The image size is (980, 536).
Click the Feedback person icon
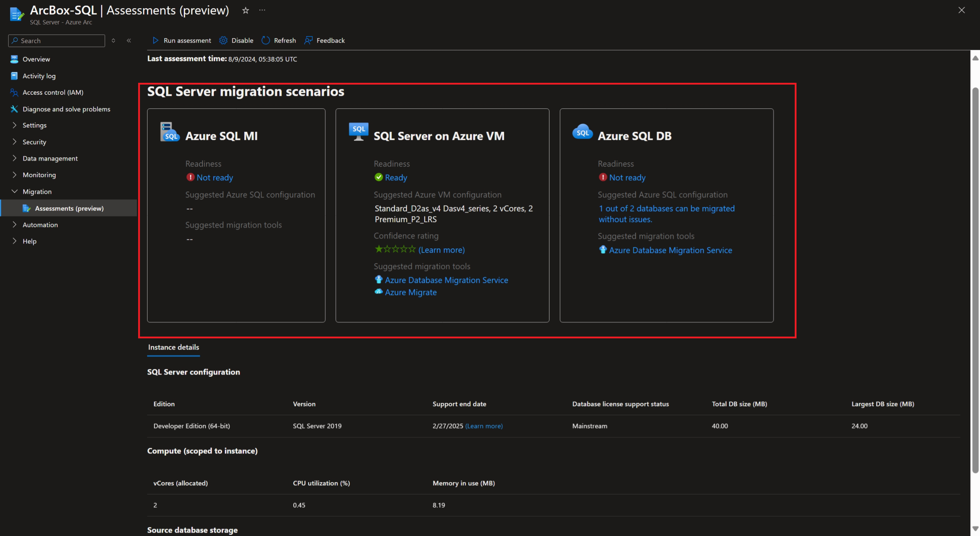308,40
